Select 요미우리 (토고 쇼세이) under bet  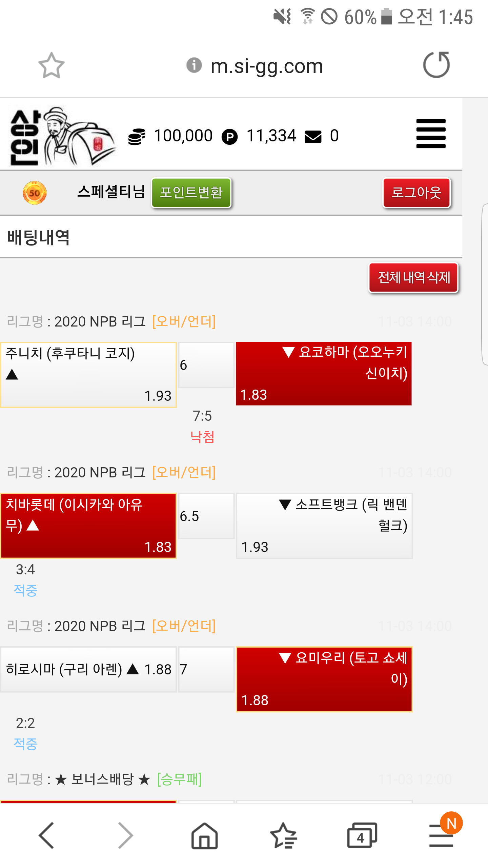click(x=324, y=679)
